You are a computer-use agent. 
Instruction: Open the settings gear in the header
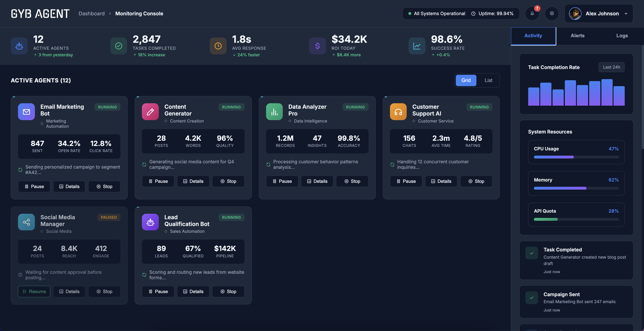click(x=552, y=14)
